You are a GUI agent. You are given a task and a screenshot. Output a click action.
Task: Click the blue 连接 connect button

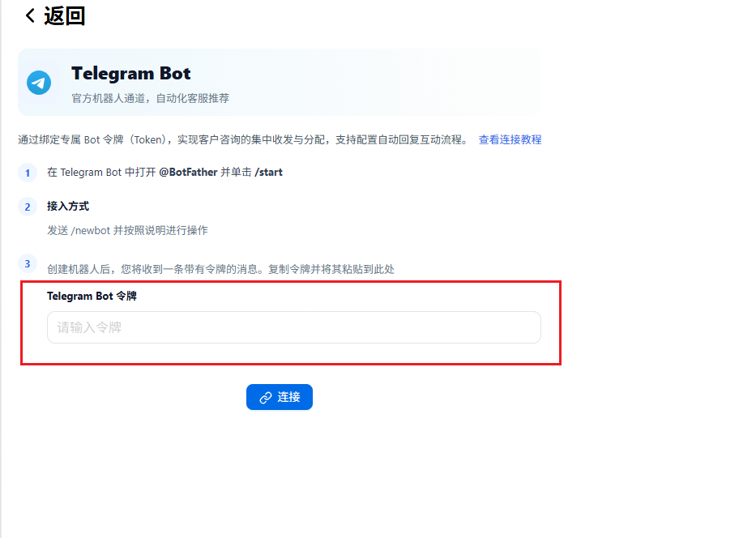pos(280,397)
